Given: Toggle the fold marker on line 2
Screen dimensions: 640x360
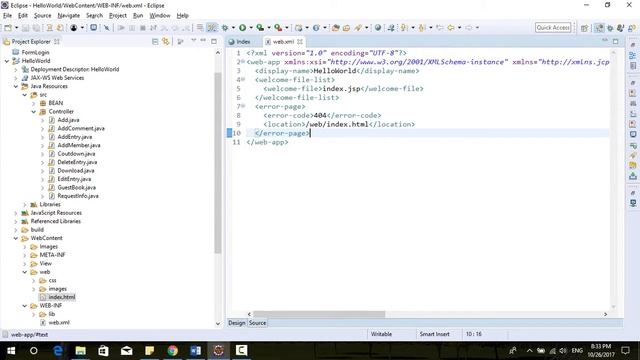Looking at the screenshot, I should pos(243,62).
